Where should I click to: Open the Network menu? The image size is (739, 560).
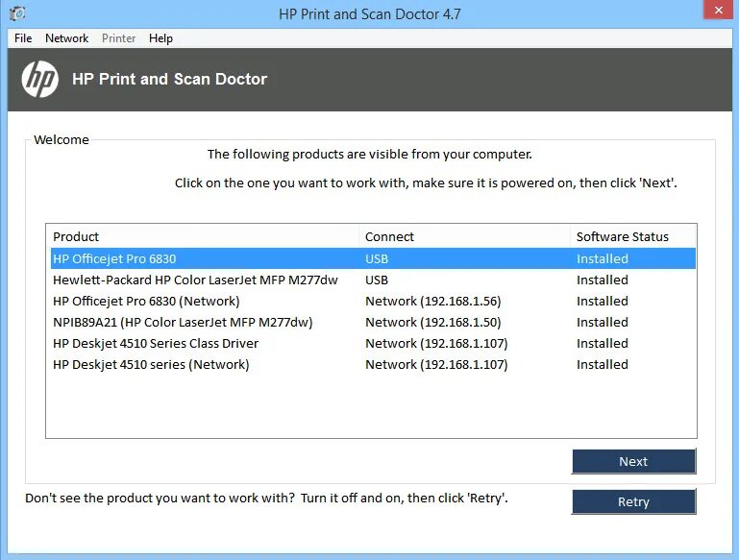point(66,38)
